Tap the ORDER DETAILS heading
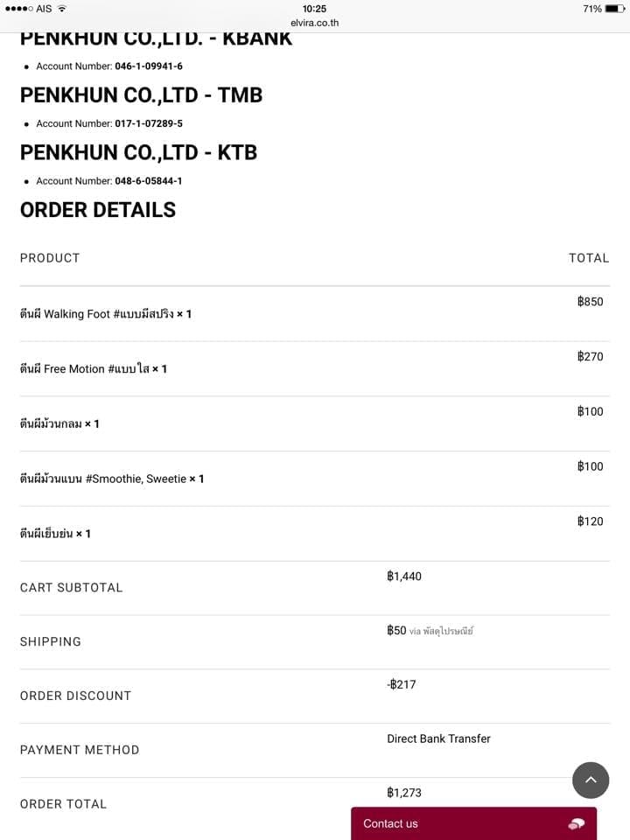 point(98,210)
